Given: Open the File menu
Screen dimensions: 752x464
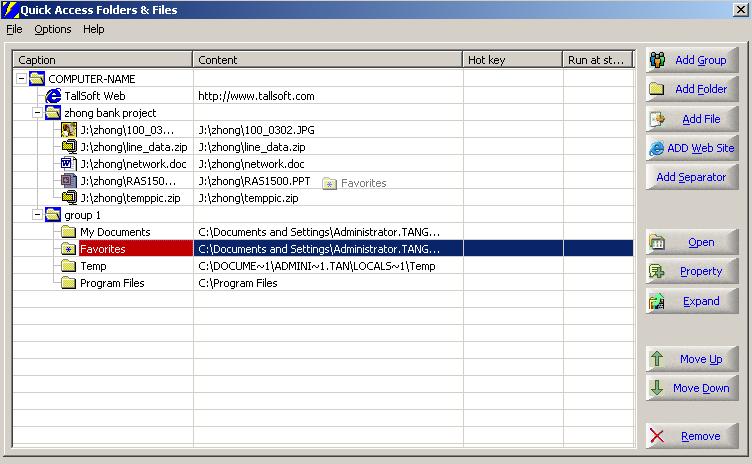Looking at the screenshot, I should pos(14,29).
